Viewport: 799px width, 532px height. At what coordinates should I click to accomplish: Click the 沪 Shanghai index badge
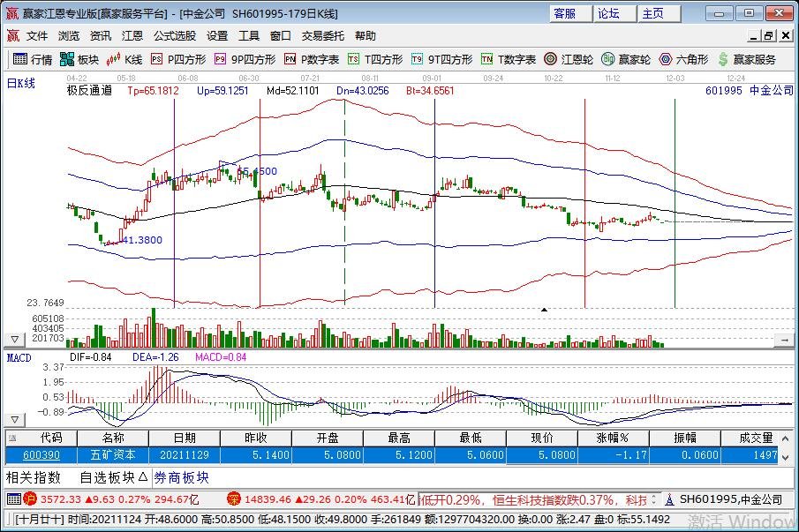click(30, 499)
